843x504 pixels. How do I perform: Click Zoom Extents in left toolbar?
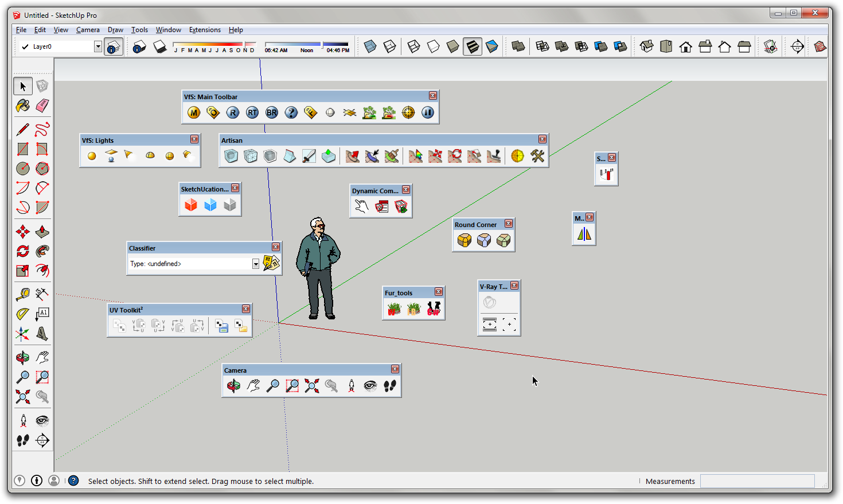tap(23, 397)
